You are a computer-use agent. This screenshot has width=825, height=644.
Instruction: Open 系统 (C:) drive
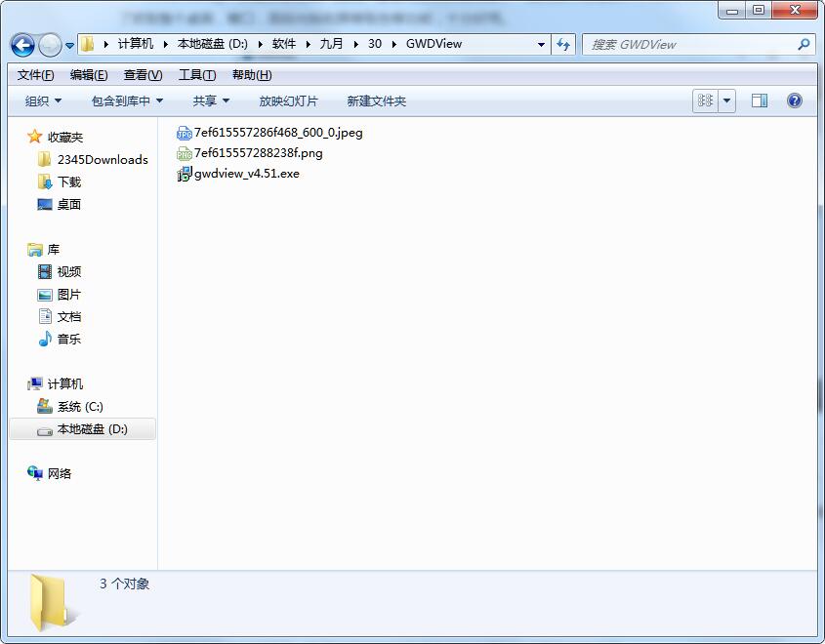(80, 407)
